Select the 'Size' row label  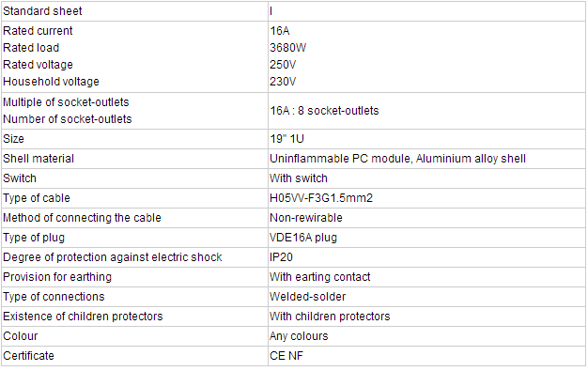tap(13, 139)
